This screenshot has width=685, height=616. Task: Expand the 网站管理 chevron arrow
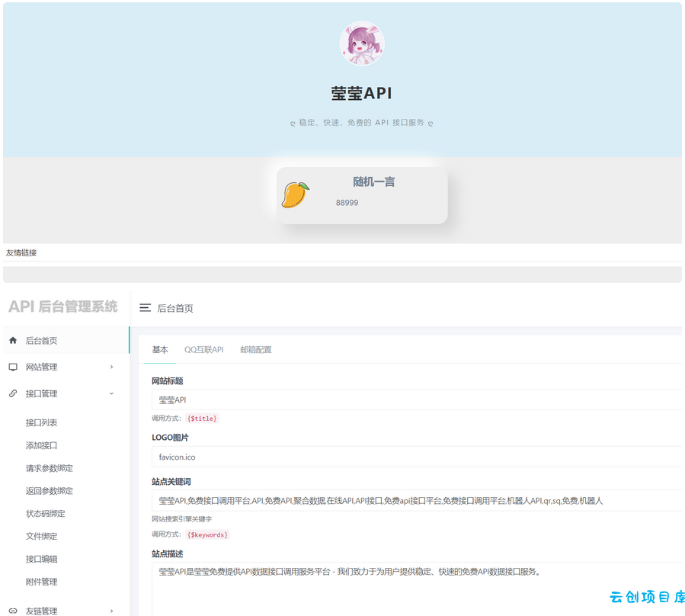[x=112, y=367]
